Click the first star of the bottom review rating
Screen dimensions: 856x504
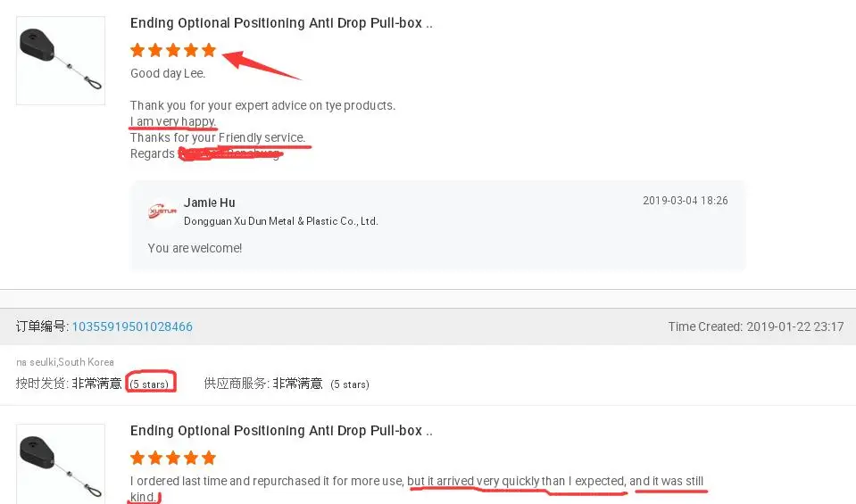pos(137,459)
